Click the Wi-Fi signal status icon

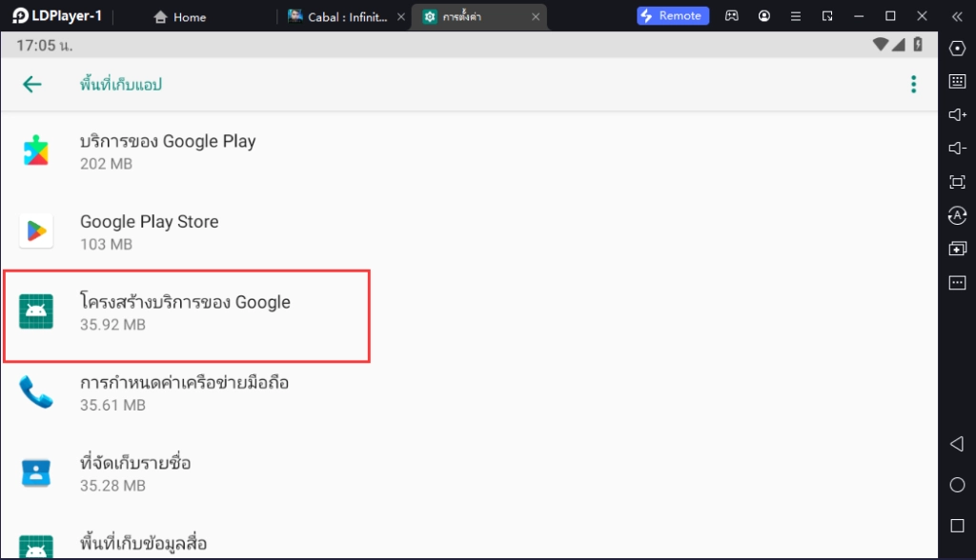pyautogui.click(x=880, y=44)
